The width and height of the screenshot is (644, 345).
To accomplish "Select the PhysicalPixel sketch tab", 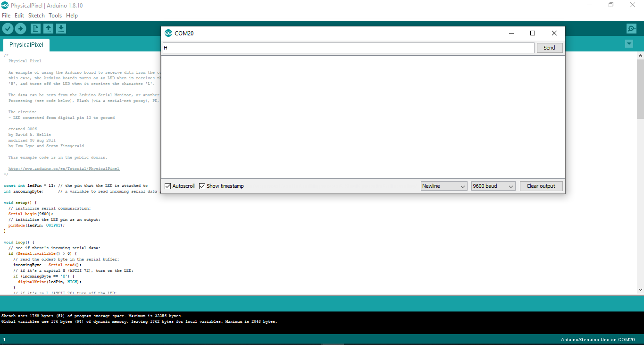I will tap(26, 45).
